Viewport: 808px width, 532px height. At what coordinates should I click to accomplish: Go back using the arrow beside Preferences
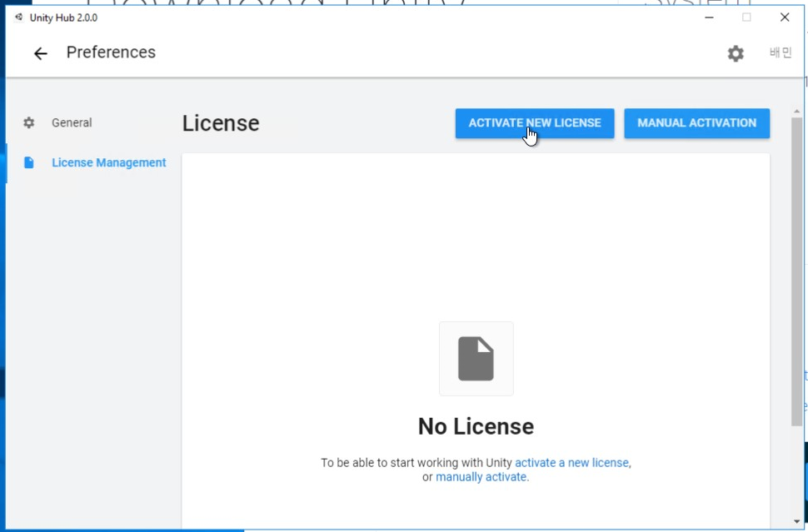coord(40,53)
